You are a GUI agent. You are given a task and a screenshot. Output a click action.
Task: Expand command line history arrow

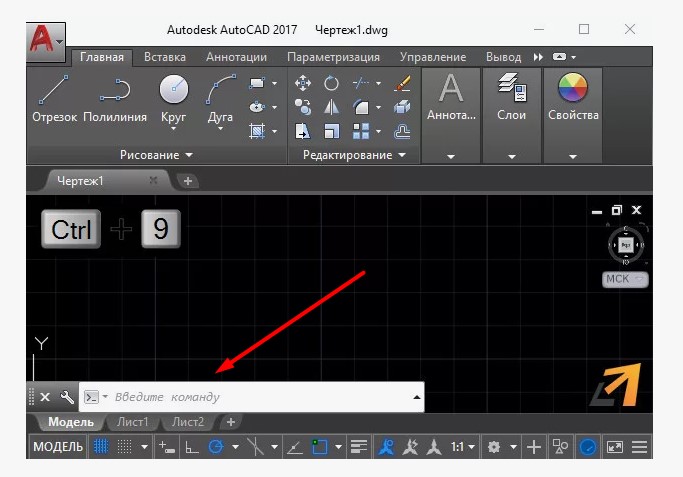pos(416,397)
